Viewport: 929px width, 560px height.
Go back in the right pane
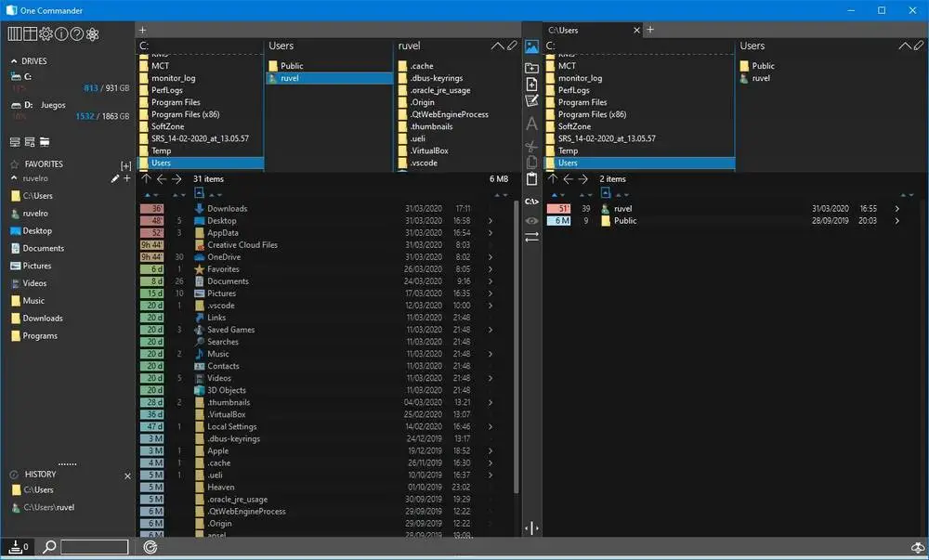(x=569, y=179)
